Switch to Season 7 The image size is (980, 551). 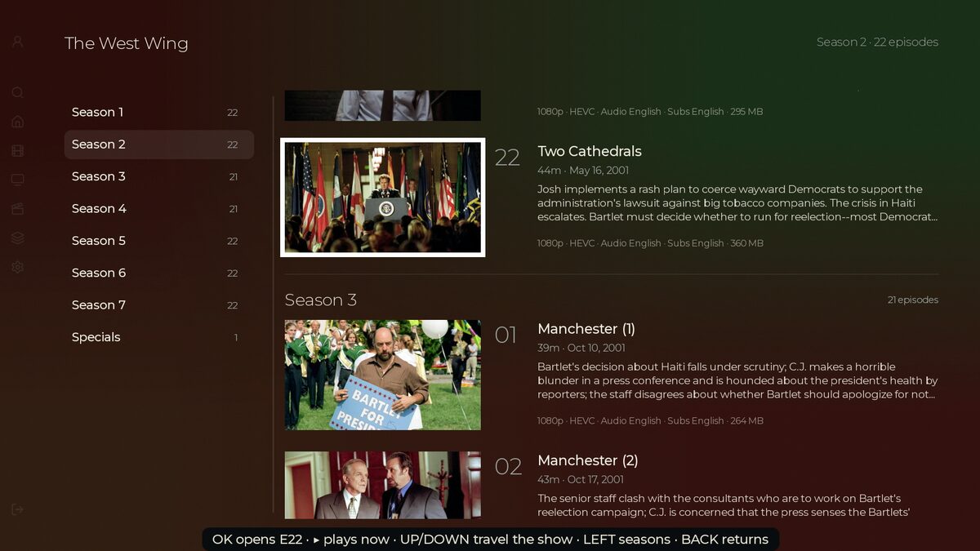click(x=159, y=305)
